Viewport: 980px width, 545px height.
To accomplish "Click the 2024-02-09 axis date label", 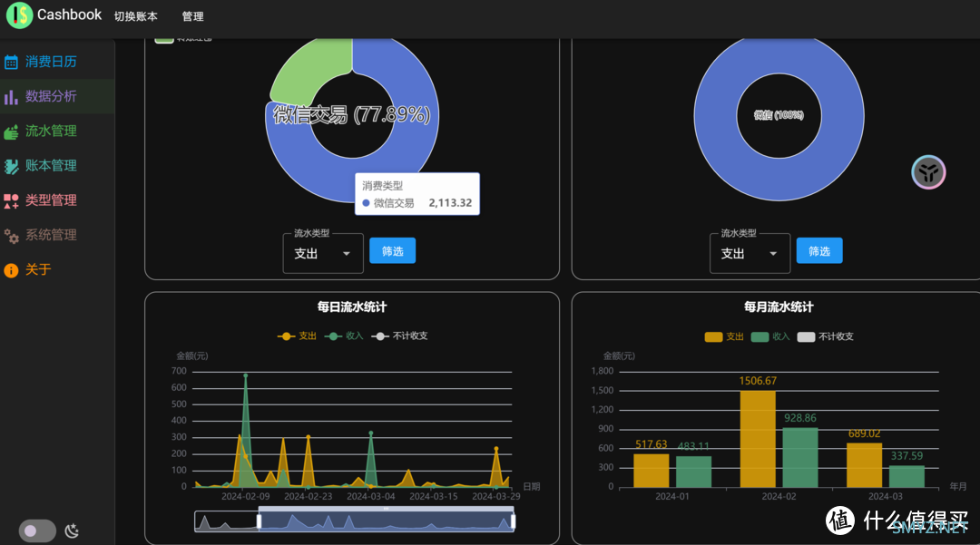I will click(246, 496).
